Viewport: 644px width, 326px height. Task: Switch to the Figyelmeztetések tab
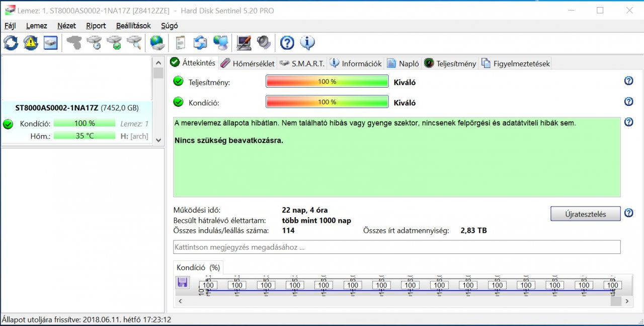(516, 63)
